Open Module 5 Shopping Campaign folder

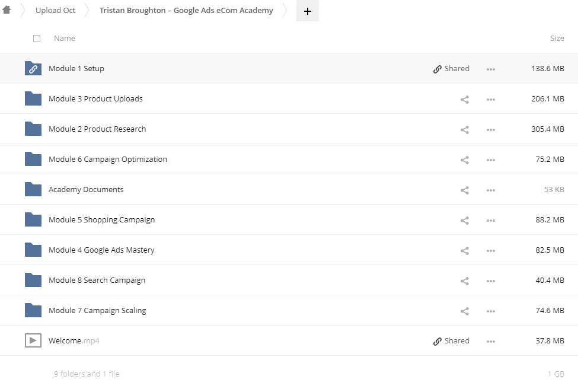tap(101, 220)
